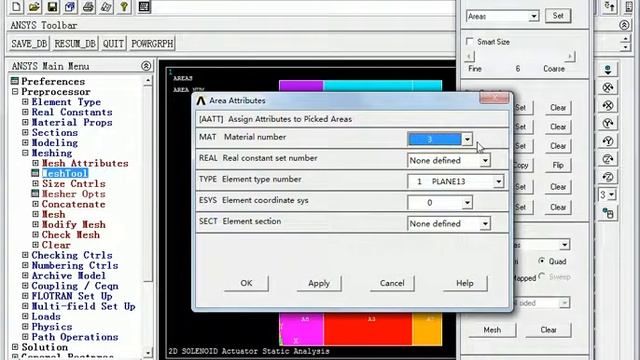Select Loads in the Preprocessor menu
This screenshot has width=640, height=360.
click(x=46, y=316)
